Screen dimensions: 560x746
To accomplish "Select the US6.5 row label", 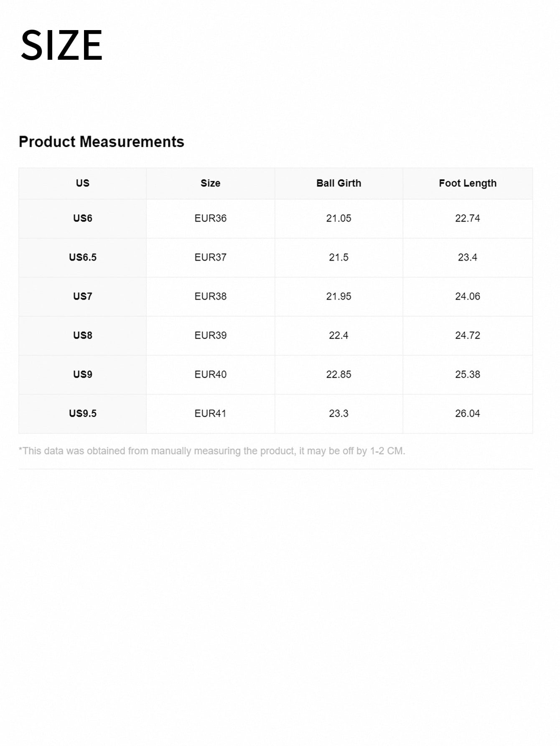I will 83,257.
